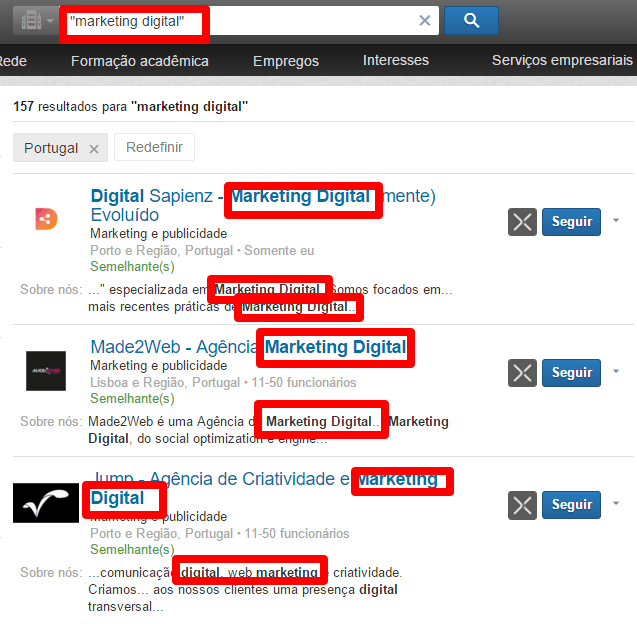The height and width of the screenshot is (624, 637).
Task: Click the search box containing "marketing digital"
Action: (249, 20)
